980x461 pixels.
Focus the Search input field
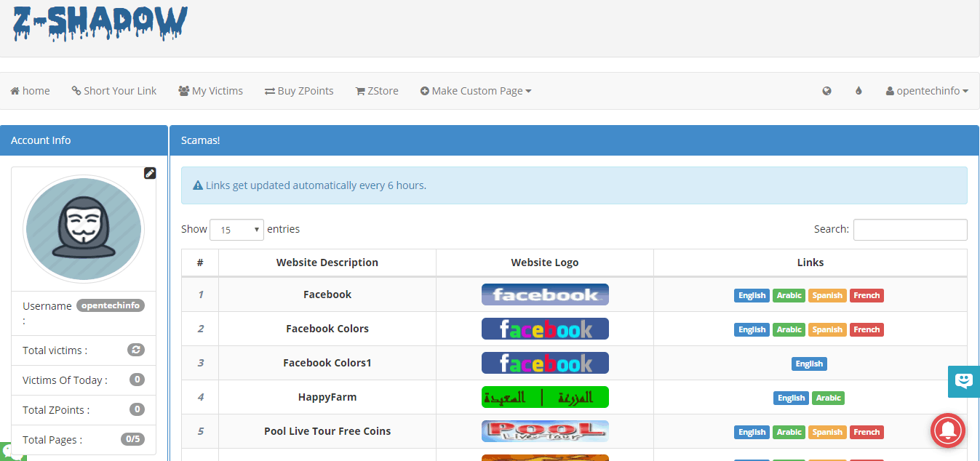tap(910, 229)
